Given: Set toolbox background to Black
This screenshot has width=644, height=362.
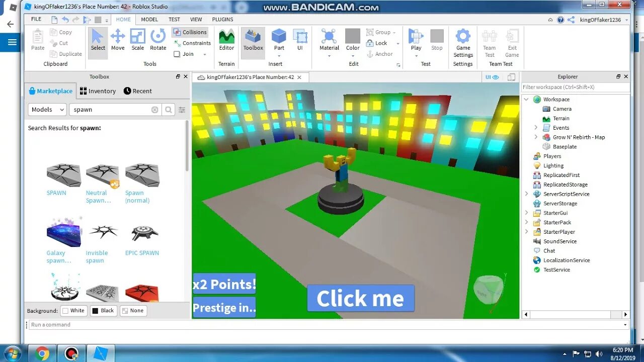Looking at the screenshot, I should [103, 311].
